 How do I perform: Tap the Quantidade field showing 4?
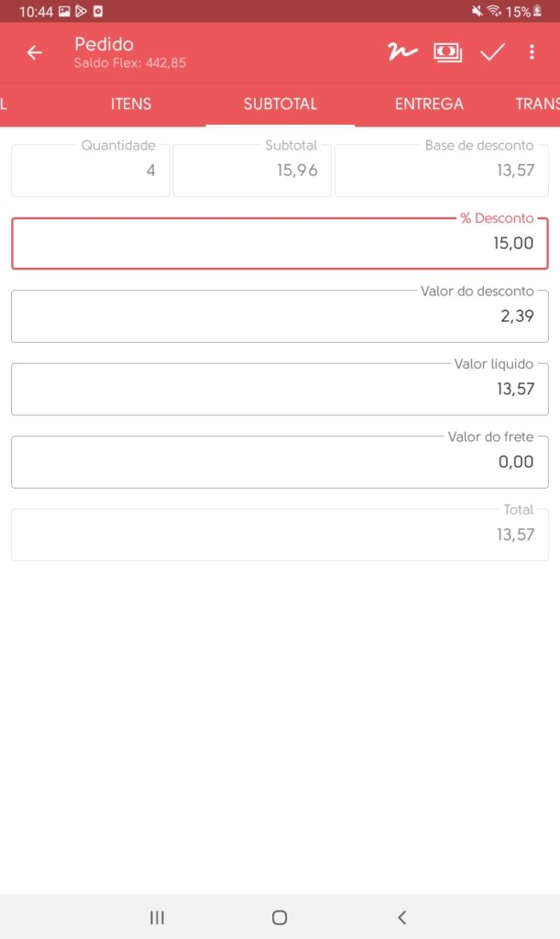click(x=91, y=170)
